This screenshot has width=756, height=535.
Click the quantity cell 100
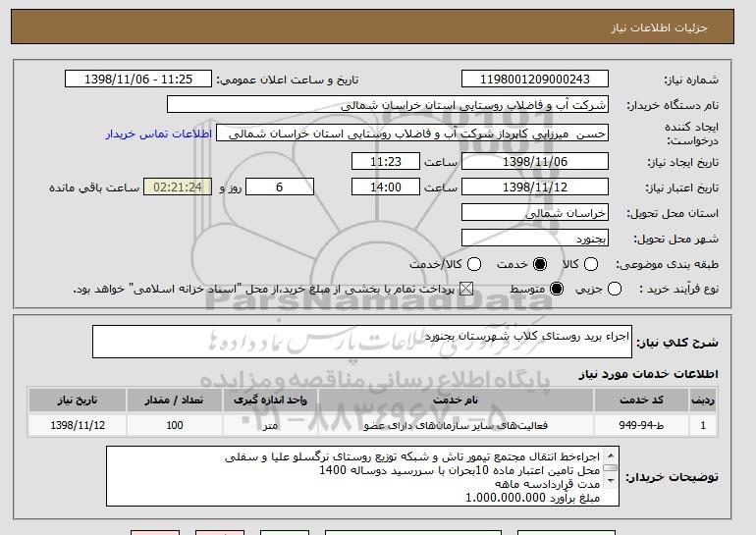pyautogui.click(x=174, y=425)
